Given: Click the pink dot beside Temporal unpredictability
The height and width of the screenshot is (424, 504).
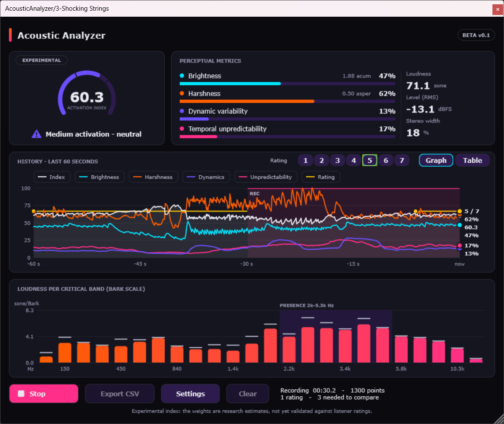Looking at the screenshot, I should coord(182,129).
